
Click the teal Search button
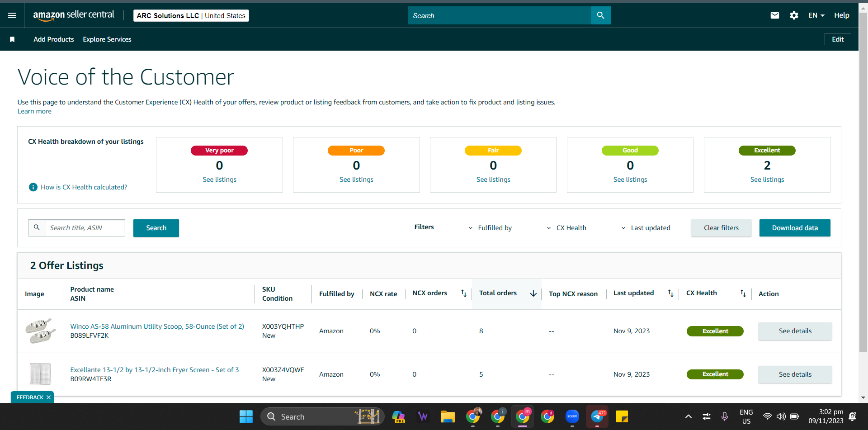156,228
